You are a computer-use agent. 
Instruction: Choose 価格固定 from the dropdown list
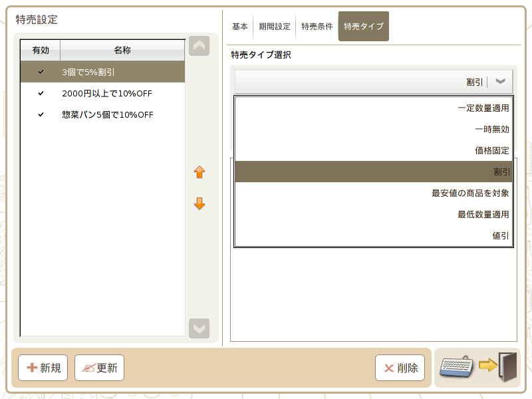coord(374,150)
